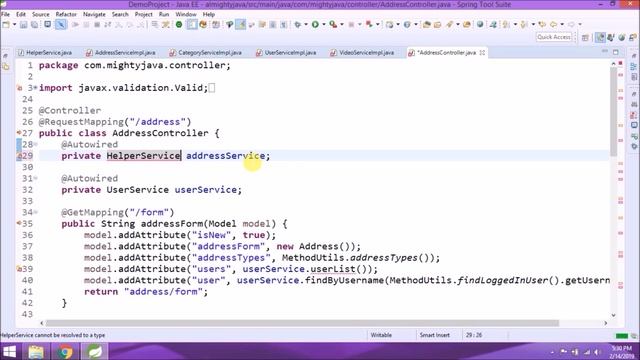This screenshot has width=640, height=360.
Task: Click the green Run play icon
Action: (x=315, y=24)
